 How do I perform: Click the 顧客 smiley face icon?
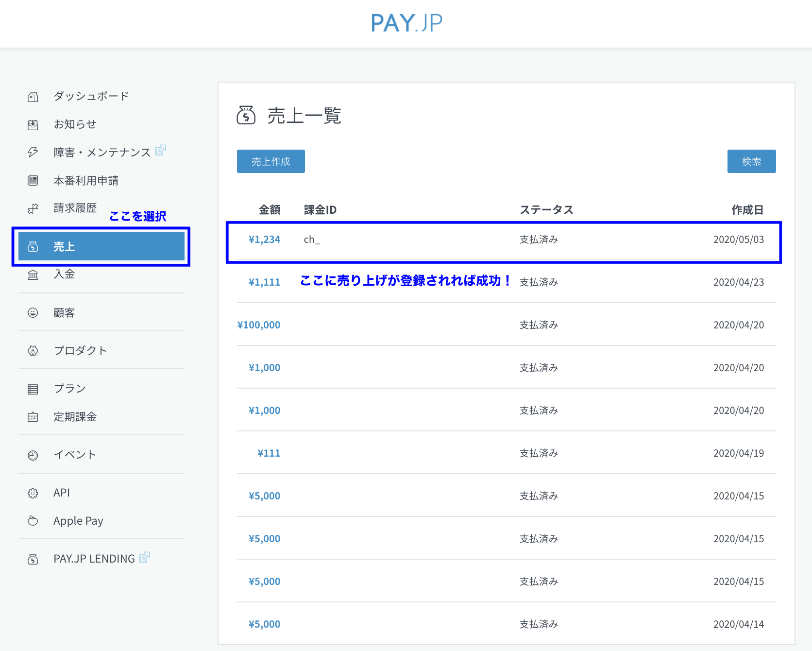33,313
